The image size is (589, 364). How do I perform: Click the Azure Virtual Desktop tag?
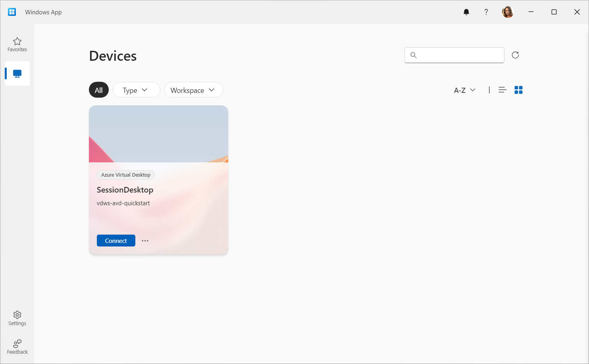click(x=126, y=175)
